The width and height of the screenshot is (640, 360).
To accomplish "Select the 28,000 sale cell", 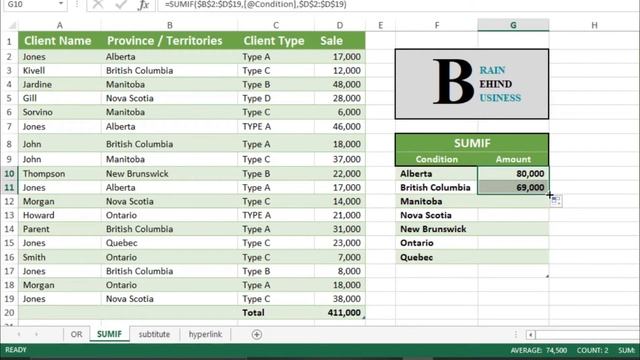I will tap(340, 98).
